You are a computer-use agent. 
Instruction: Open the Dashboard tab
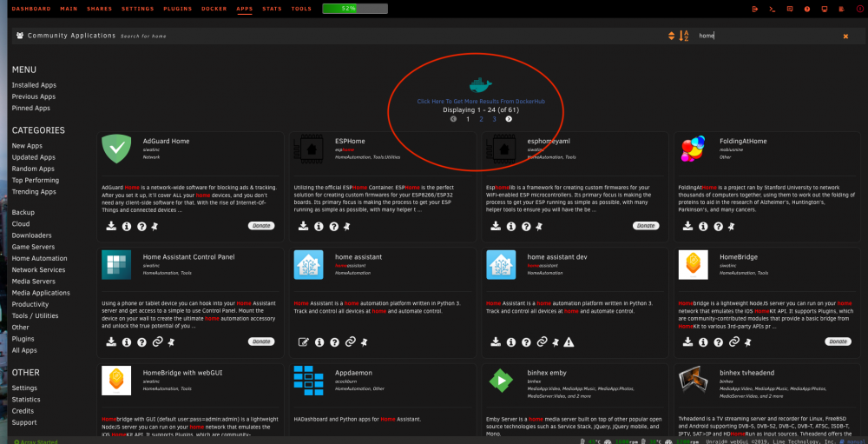point(31,9)
